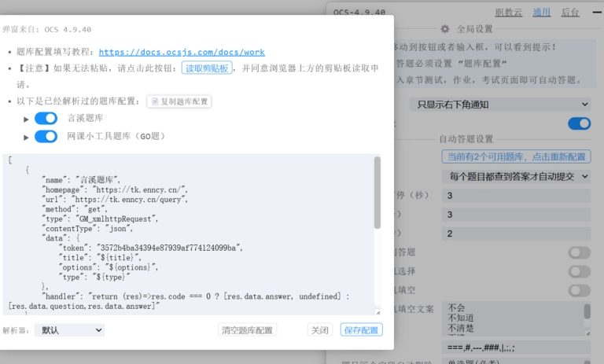Disable the 网课小工具题库 (GO题) switch

coord(46,136)
